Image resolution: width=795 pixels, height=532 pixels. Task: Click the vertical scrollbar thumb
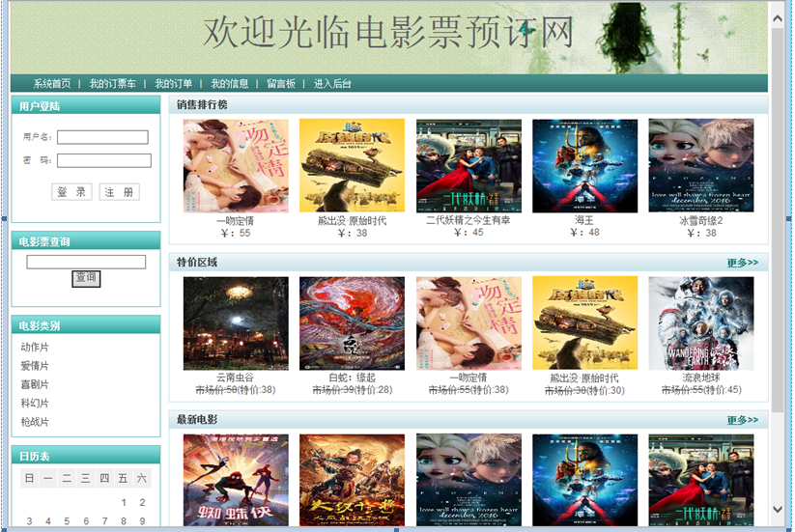click(x=778, y=219)
